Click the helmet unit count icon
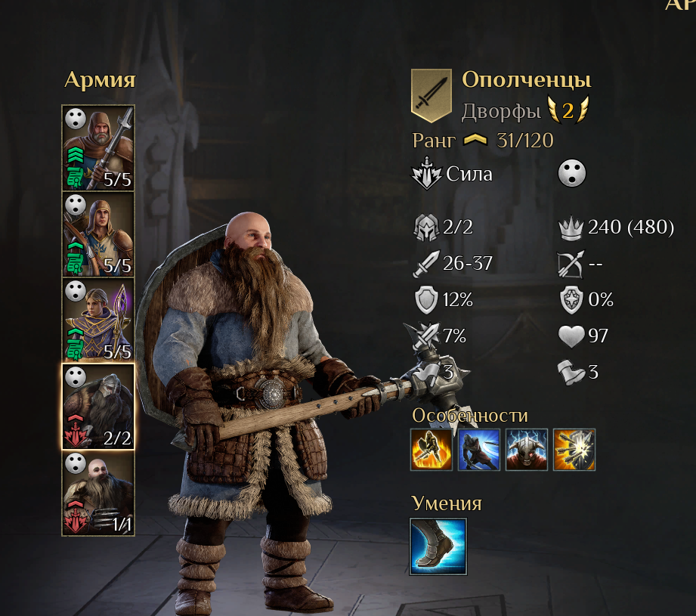The height and width of the screenshot is (616, 696). point(426,228)
